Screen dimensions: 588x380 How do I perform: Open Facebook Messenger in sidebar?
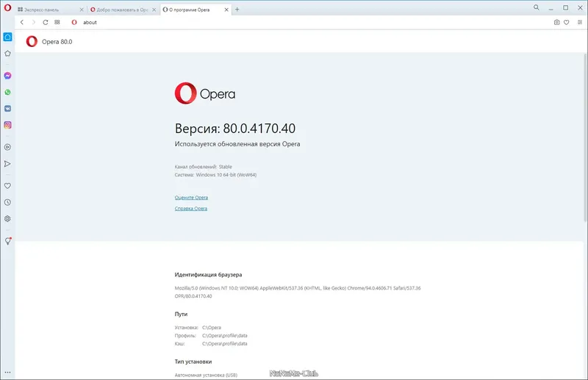7,76
